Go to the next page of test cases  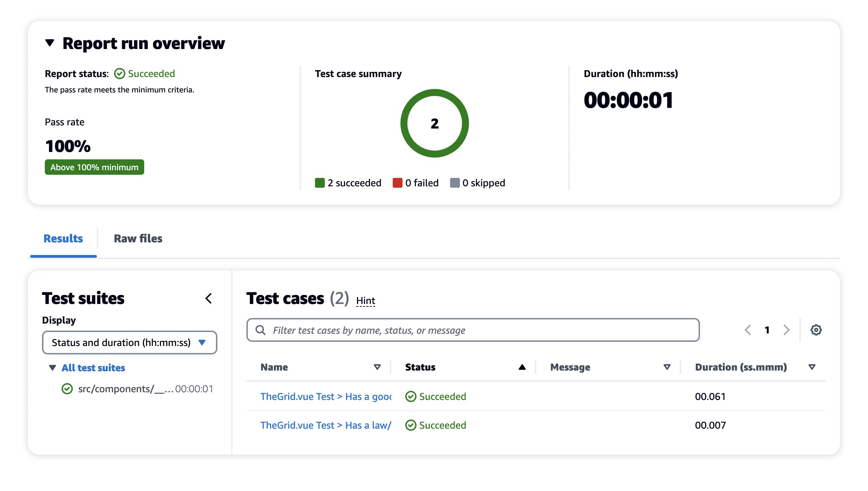point(786,330)
